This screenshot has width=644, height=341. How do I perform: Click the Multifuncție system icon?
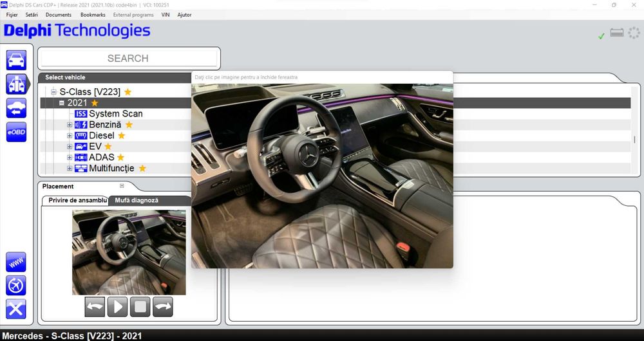81,168
